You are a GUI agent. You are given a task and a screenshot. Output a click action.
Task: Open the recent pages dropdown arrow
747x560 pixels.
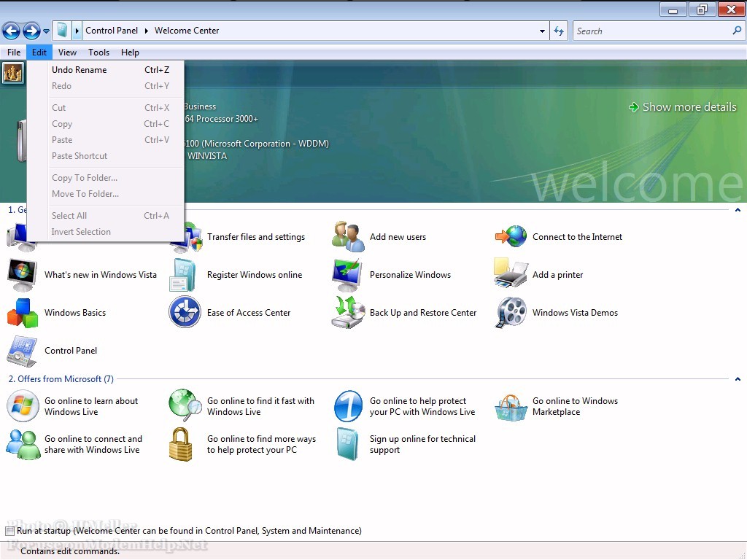46,31
